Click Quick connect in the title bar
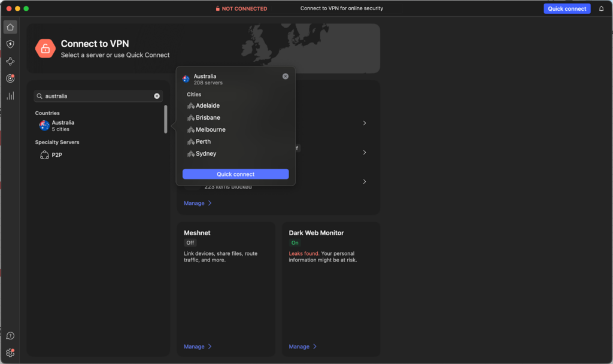The image size is (613, 364). pyautogui.click(x=567, y=8)
